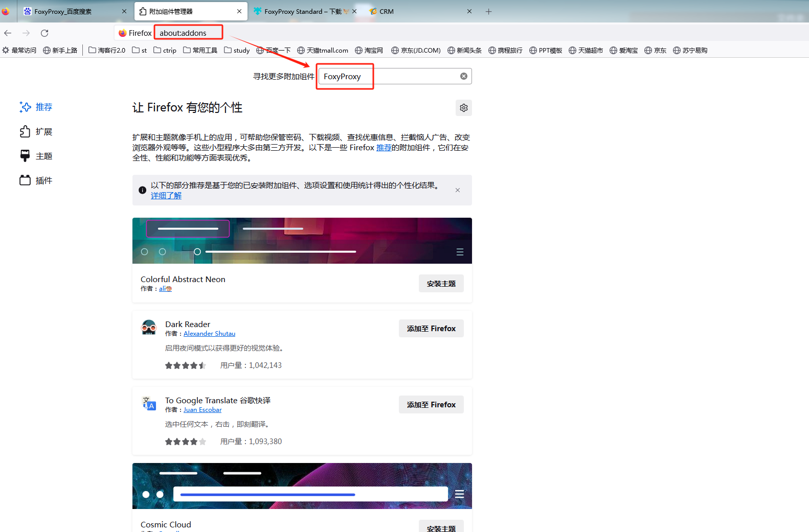Open the new tab plus button
Image resolution: width=809 pixels, height=532 pixels.
pos(488,11)
